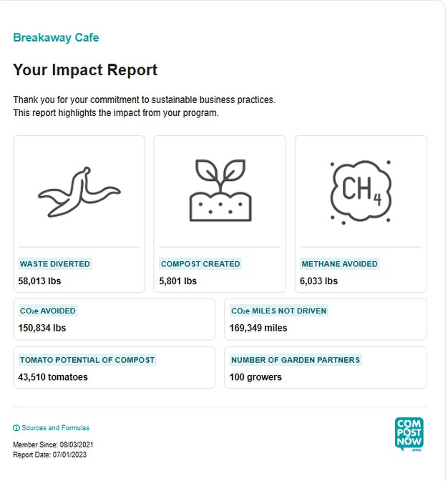Click the Compost Now logo
Screen dimensions: 448x481
point(409,434)
